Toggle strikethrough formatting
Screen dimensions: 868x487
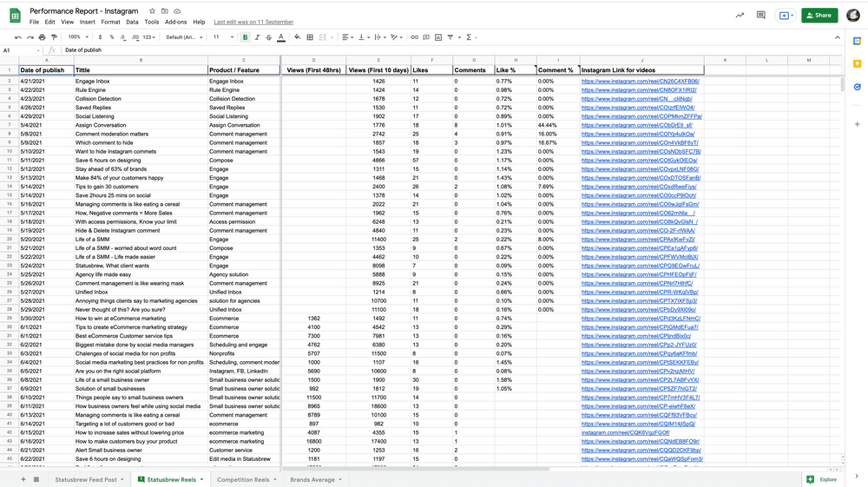pyautogui.click(x=268, y=37)
